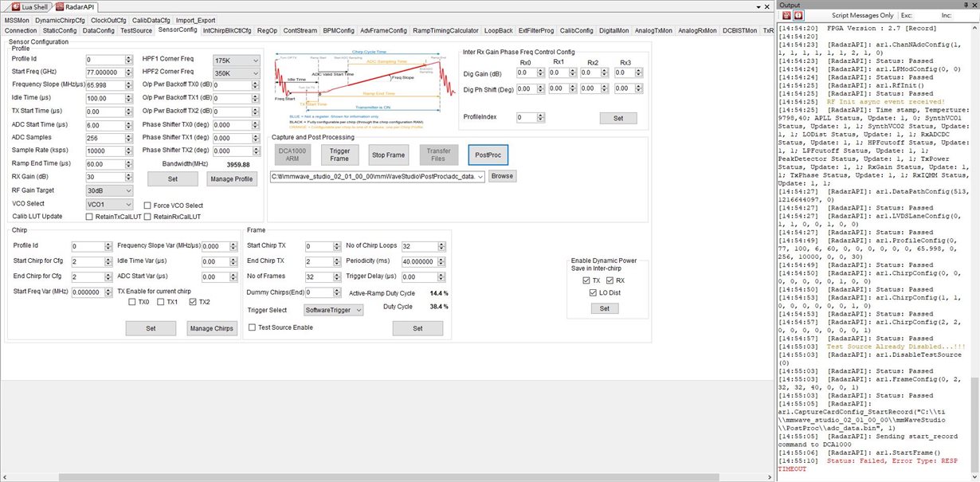Open the Connection tab
Image resolution: width=980 pixels, height=482 pixels.
click(21, 30)
